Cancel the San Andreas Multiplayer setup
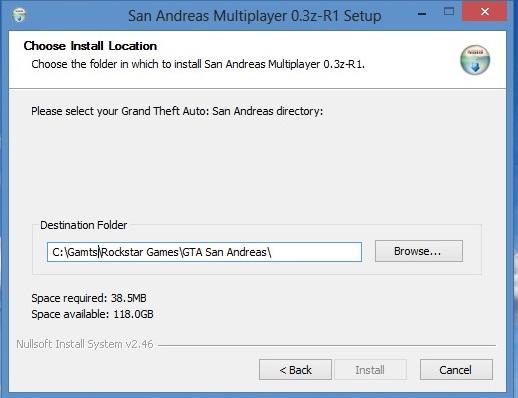Screen dimensions: 518x398 [x=456, y=370]
